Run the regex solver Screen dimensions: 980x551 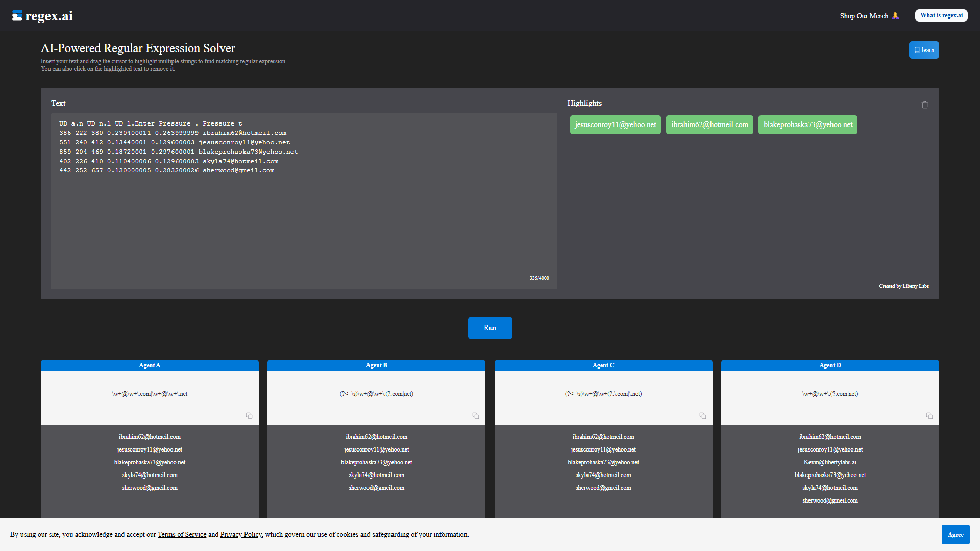tap(490, 328)
